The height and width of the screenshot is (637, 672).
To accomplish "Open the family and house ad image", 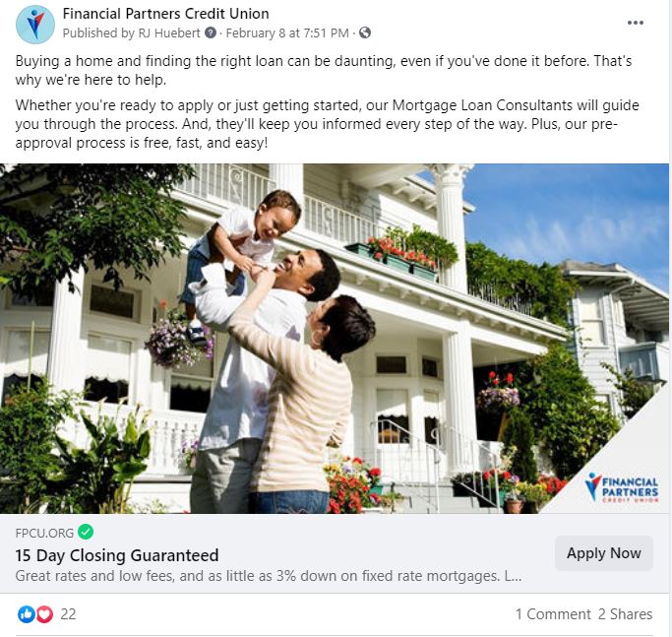I will pyautogui.click(x=335, y=339).
